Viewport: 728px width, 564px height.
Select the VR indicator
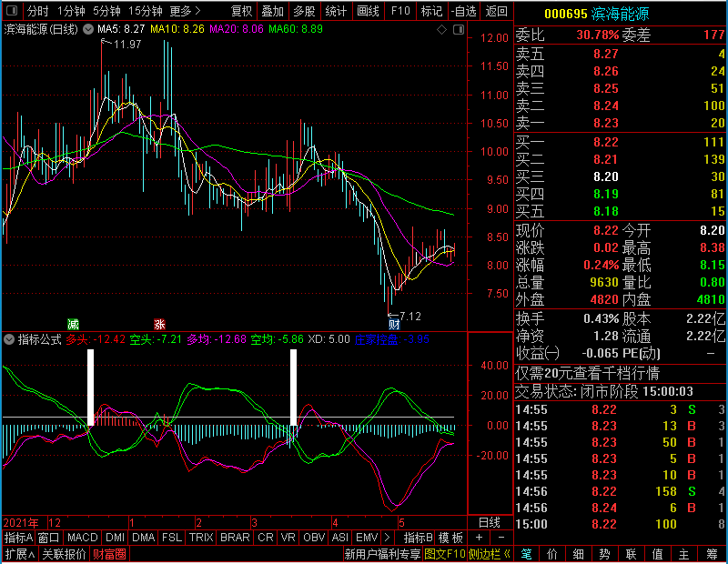(288, 538)
